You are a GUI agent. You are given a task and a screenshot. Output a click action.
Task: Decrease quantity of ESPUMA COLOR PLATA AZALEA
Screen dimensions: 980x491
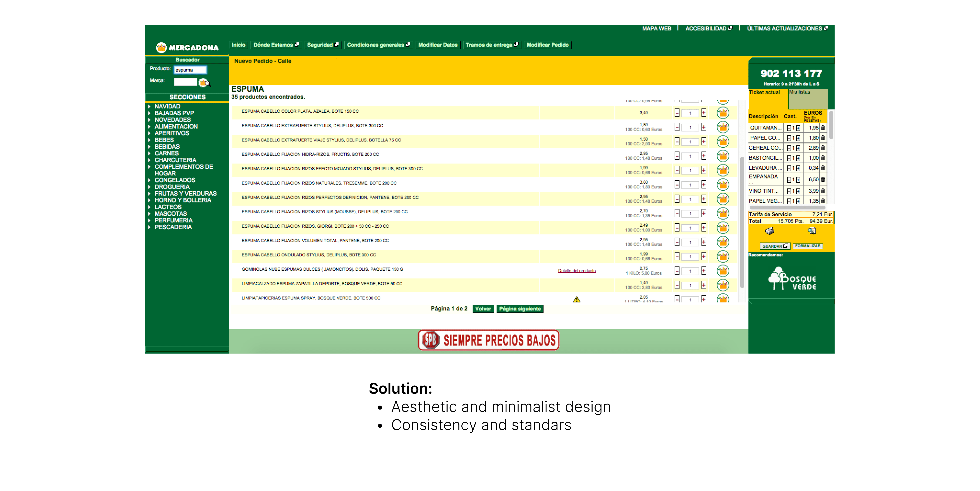tap(677, 113)
